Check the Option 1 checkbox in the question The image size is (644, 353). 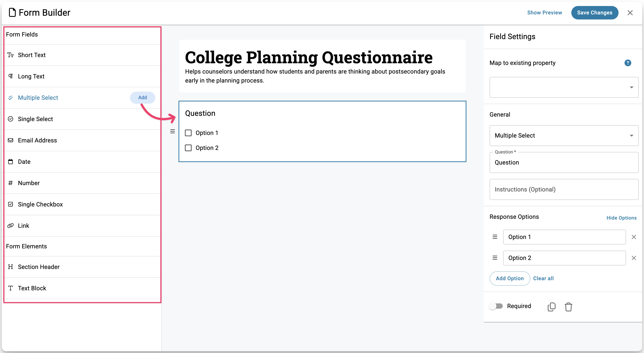tap(188, 133)
